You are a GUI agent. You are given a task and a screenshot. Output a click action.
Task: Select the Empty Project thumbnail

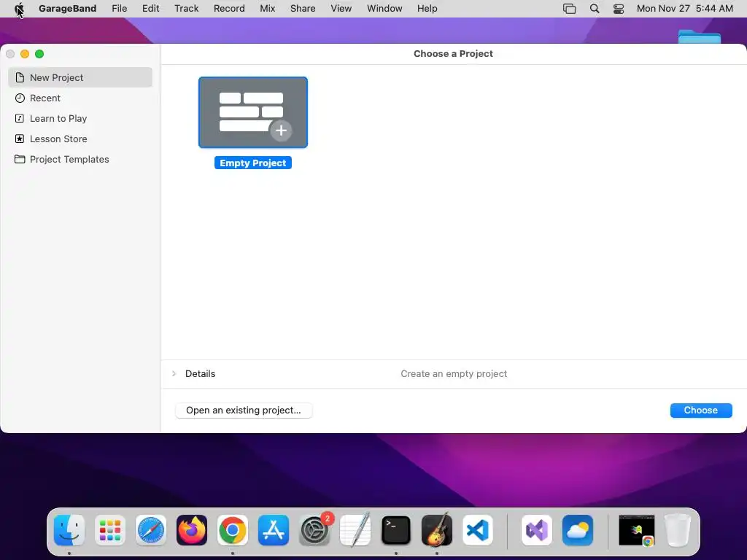click(253, 112)
